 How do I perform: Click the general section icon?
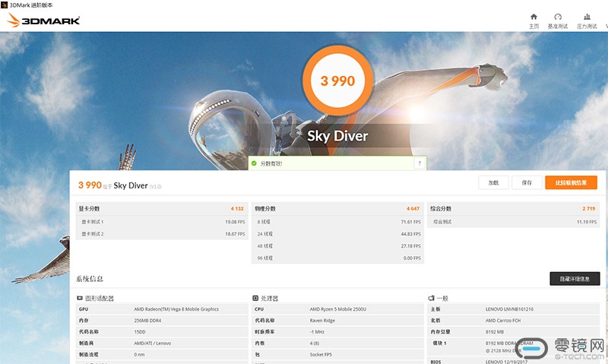point(431,298)
